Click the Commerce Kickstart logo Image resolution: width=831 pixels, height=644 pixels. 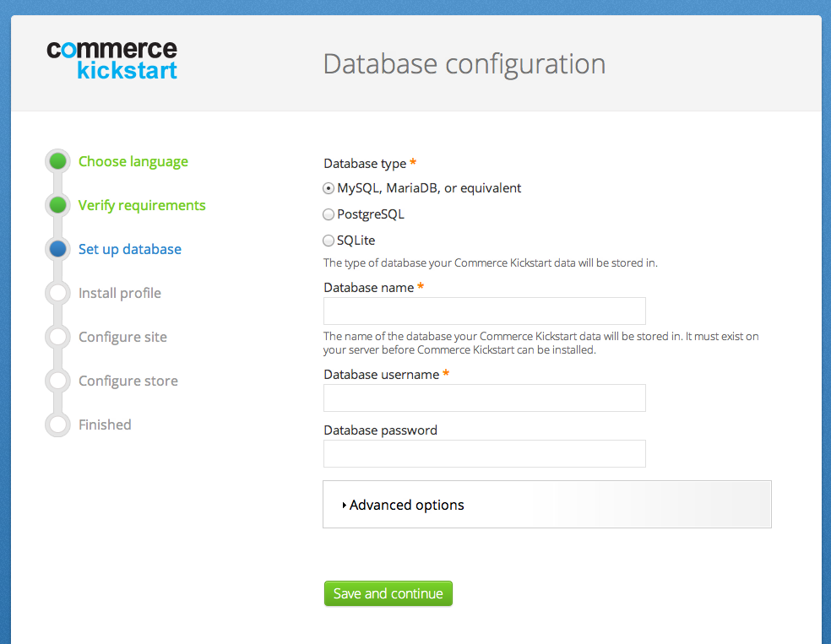point(111,59)
